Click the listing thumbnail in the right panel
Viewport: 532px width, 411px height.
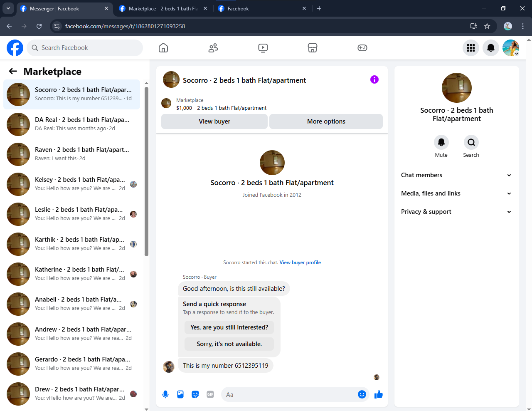[x=457, y=88]
